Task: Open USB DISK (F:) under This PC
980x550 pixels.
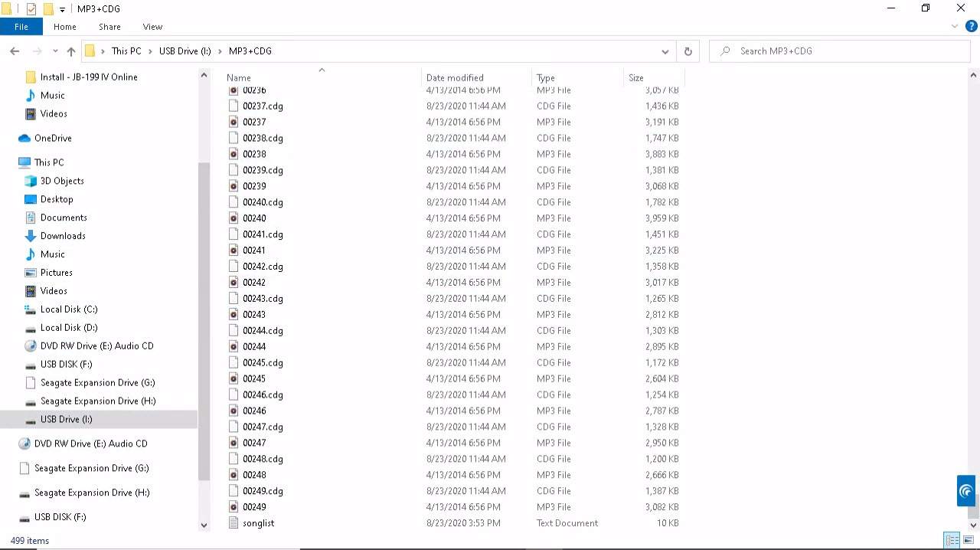Action: tap(66, 365)
